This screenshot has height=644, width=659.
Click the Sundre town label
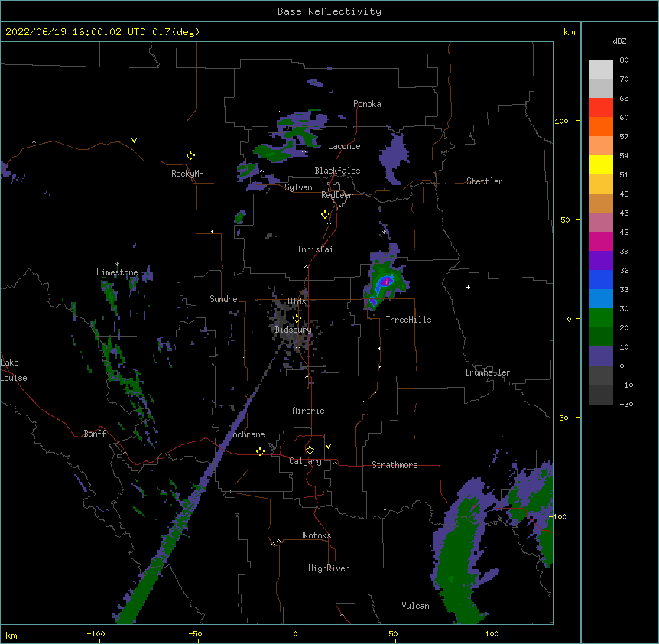pyautogui.click(x=223, y=299)
